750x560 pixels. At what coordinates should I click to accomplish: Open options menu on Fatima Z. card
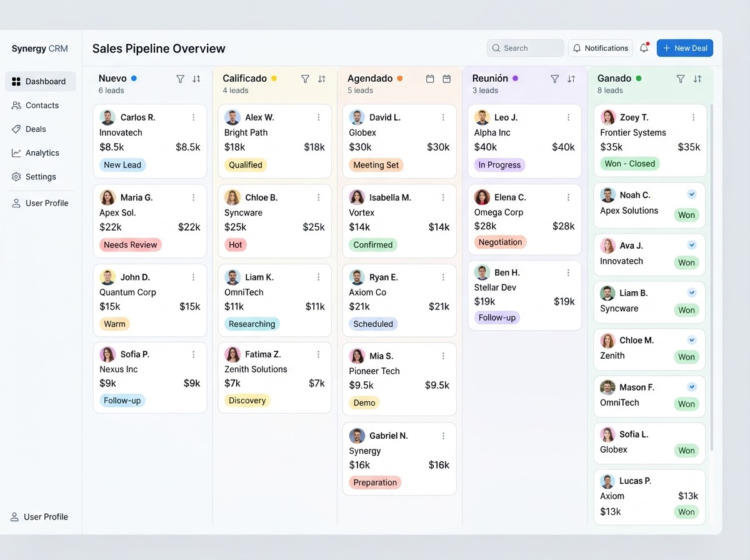pyautogui.click(x=319, y=354)
